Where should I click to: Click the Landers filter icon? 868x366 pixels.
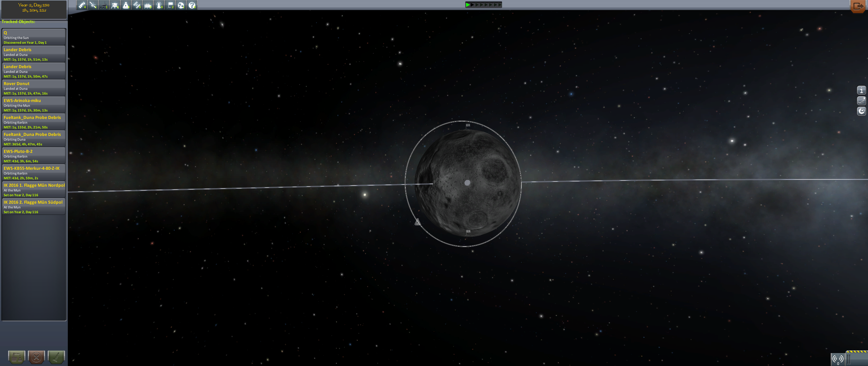[115, 5]
